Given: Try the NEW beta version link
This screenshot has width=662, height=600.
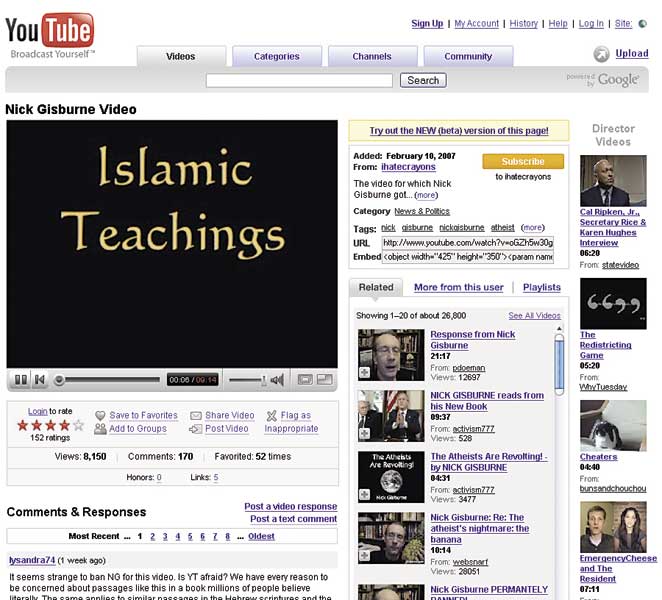Looking at the screenshot, I should tap(459, 131).
